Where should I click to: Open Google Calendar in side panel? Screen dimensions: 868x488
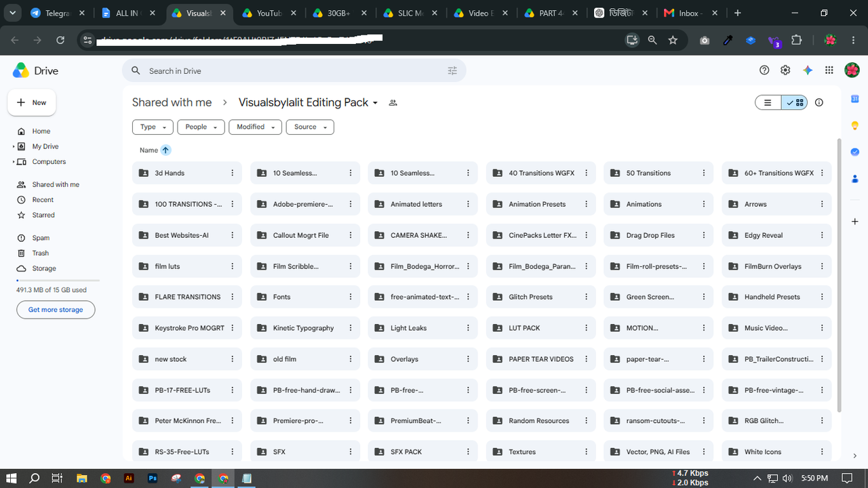(x=855, y=99)
